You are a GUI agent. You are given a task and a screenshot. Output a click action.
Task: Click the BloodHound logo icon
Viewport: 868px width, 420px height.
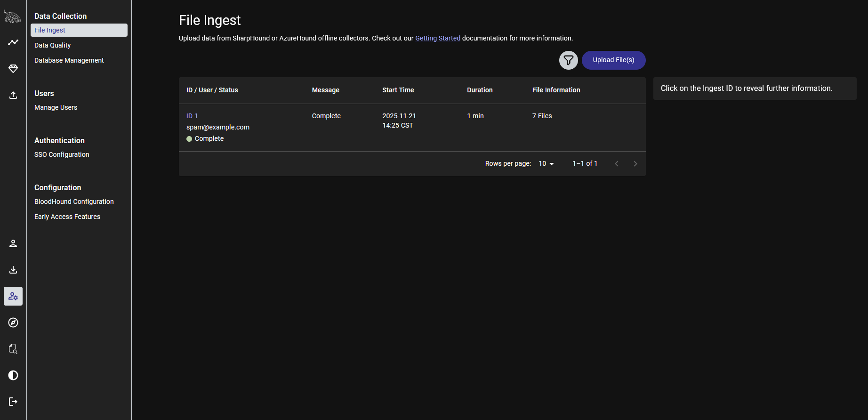pyautogui.click(x=13, y=16)
